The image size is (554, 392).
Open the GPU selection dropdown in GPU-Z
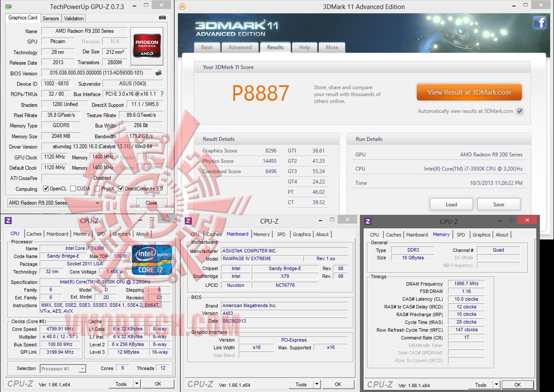tap(54, 203)
